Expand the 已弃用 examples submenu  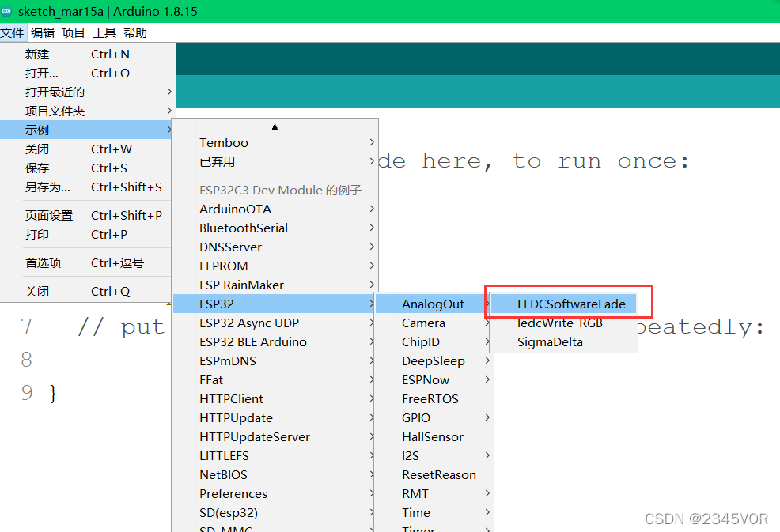click(275, 161)
